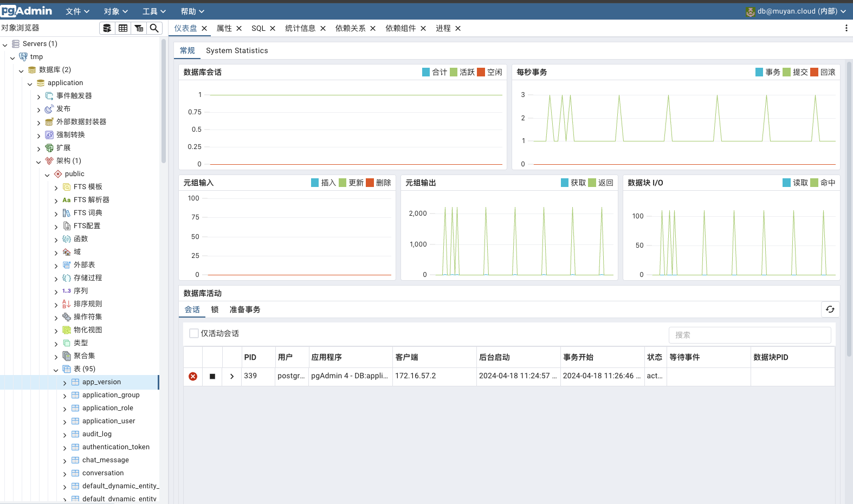Select the 外部数据封装器 tree node
Viewport: 853px width, 504px height.
(x=81, y=122)
